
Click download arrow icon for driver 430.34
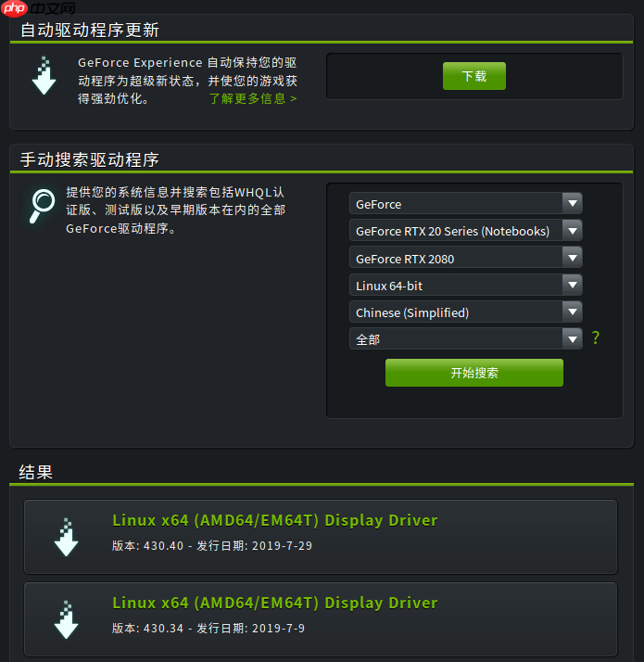[67, 619]
